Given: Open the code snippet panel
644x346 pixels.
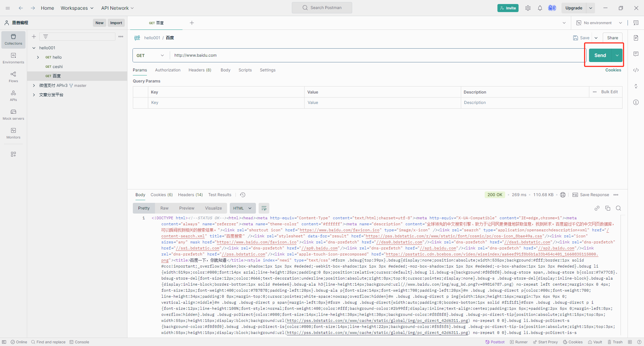Looking at the screenshot, I should (636, 70).
